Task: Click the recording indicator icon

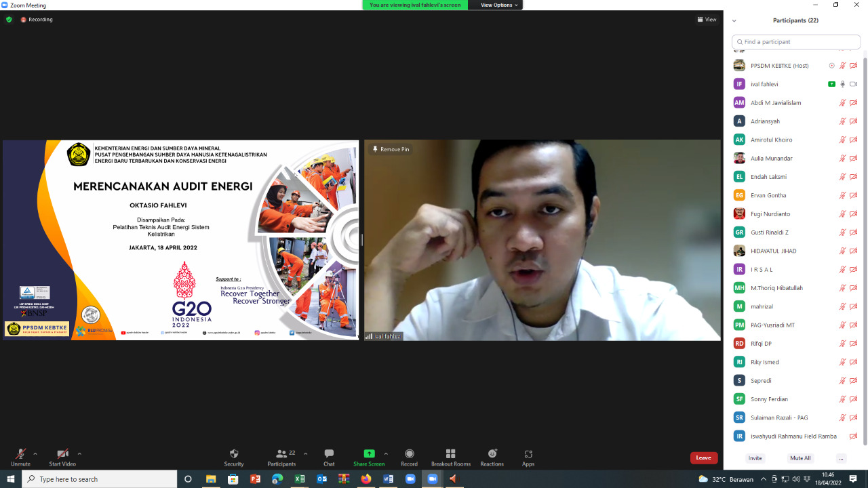Action: 23,20
